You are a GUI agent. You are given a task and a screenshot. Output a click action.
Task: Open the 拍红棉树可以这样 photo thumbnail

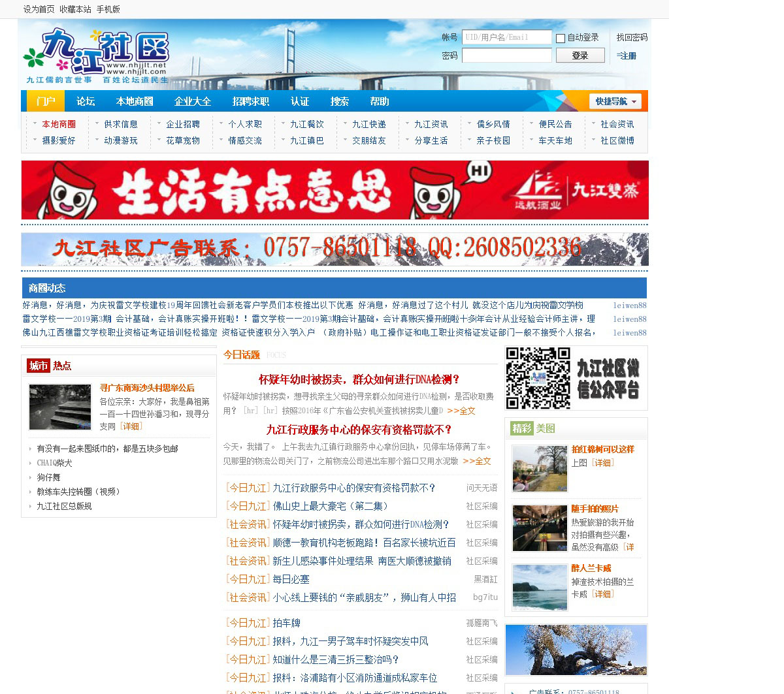tap(540, 469)
